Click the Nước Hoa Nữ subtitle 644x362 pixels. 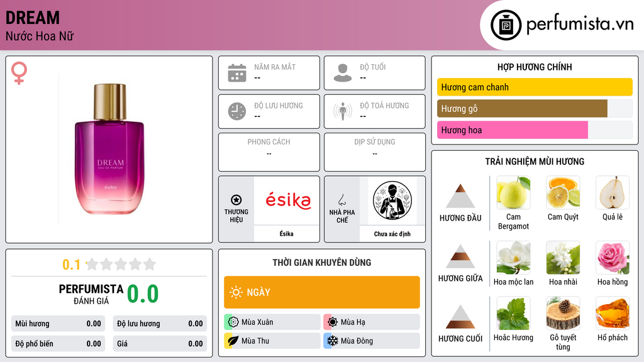40,36
